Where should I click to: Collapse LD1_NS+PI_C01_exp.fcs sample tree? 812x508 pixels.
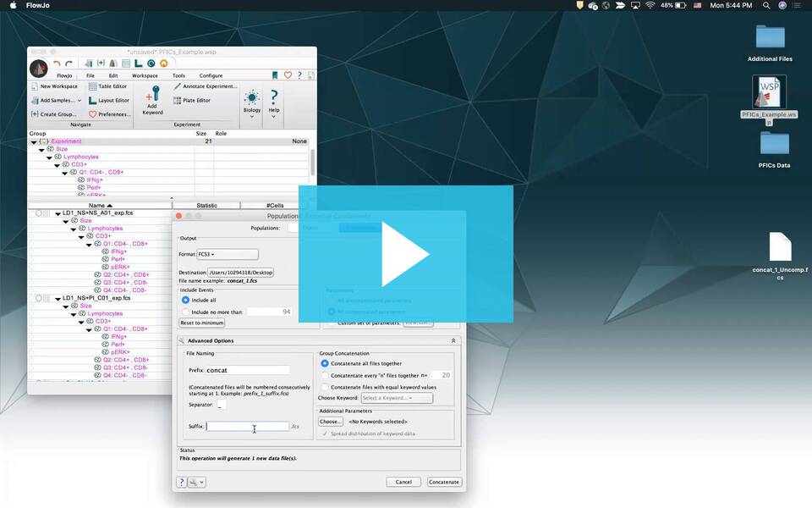[58, 299]
